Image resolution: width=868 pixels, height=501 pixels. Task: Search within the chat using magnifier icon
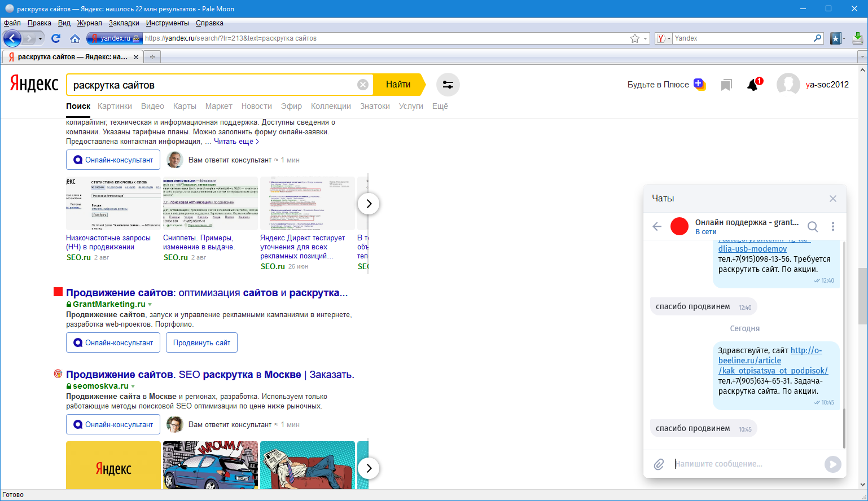point(813,226)
